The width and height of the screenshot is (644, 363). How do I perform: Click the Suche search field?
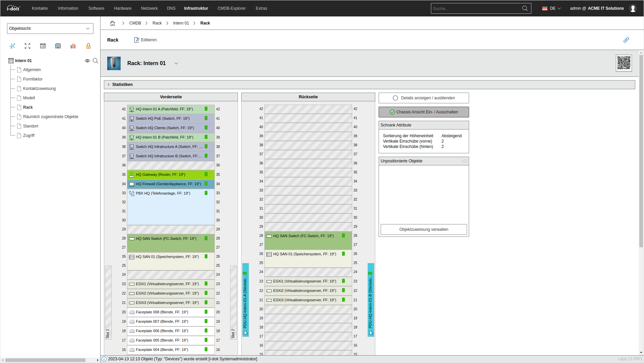pos(476,8)
